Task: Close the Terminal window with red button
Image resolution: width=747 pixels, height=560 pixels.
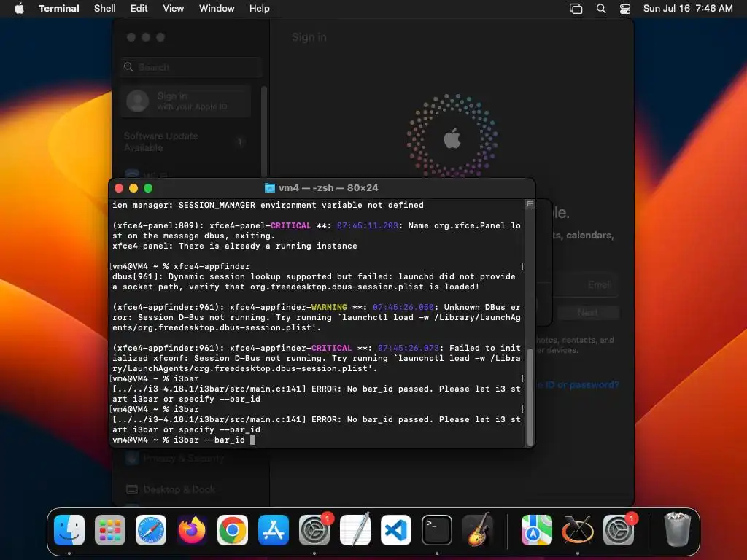Action: pyautogui.click(x=119, y=188)
